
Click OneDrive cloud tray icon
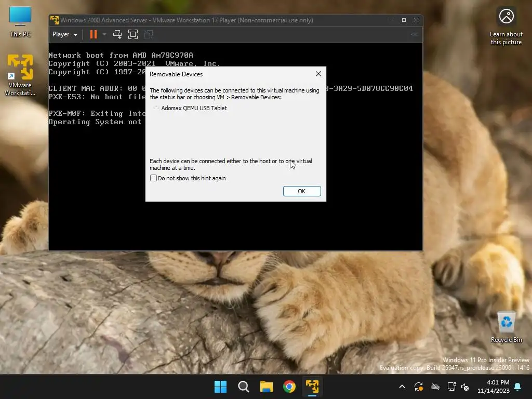coord(435,387)
